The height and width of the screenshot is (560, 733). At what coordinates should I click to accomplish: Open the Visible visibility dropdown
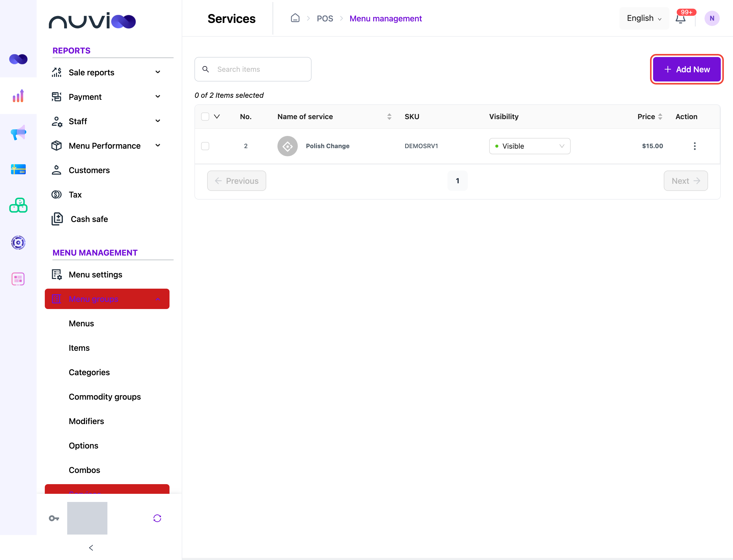coord(529,146)
